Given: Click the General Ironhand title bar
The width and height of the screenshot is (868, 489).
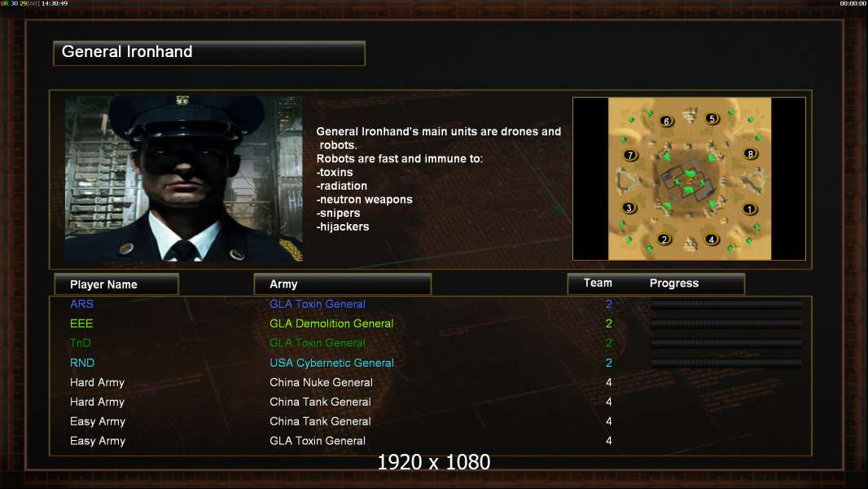Looking at the screenshot, I should pos(209,53).
